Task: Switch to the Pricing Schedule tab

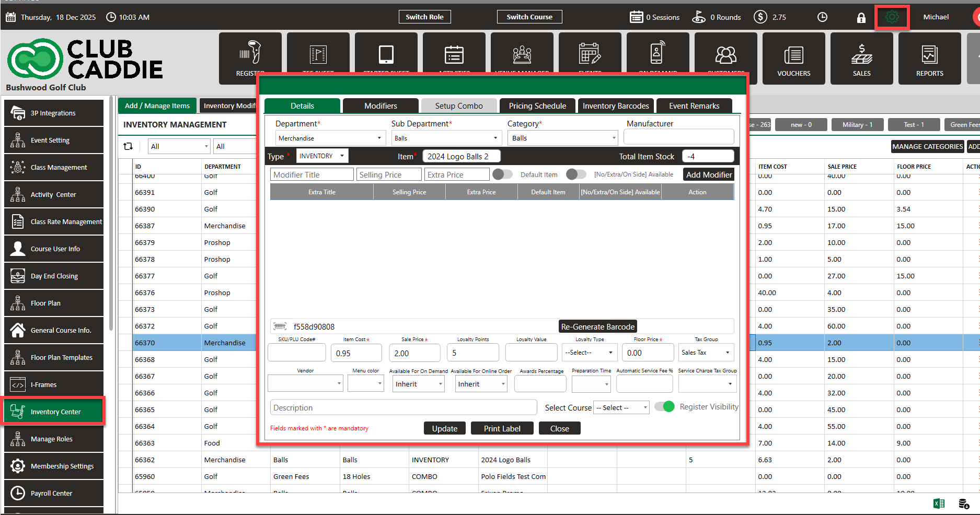Action: tap(537, 106)
